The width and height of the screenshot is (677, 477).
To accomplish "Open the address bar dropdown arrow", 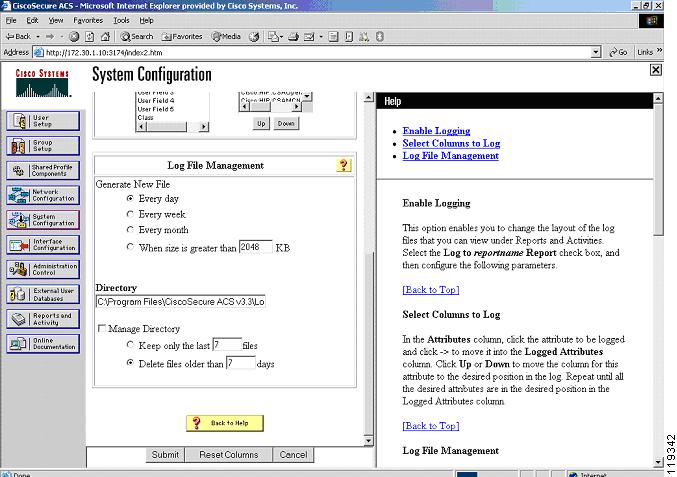I will click(595, 52).
